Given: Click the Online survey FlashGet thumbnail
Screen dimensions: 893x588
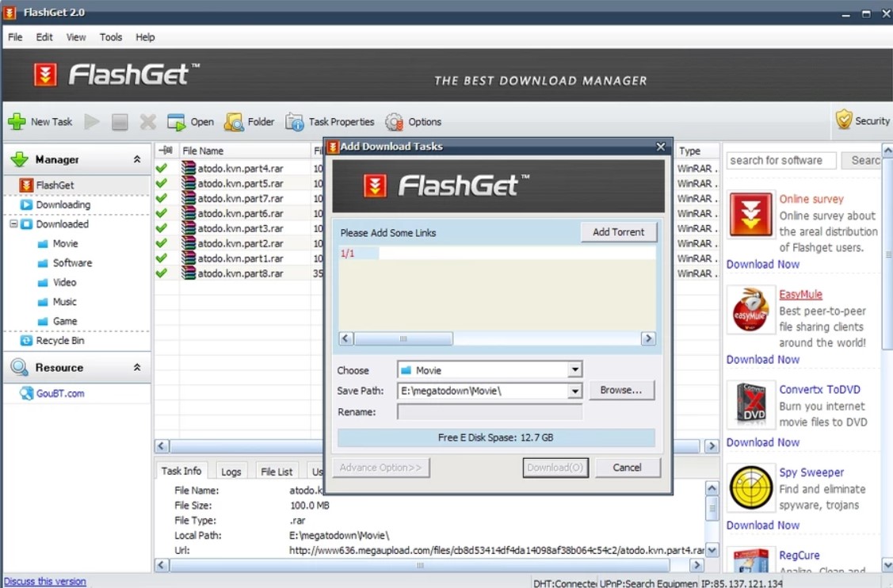Looking at the screenshot, I should click(x=750, y=215).
